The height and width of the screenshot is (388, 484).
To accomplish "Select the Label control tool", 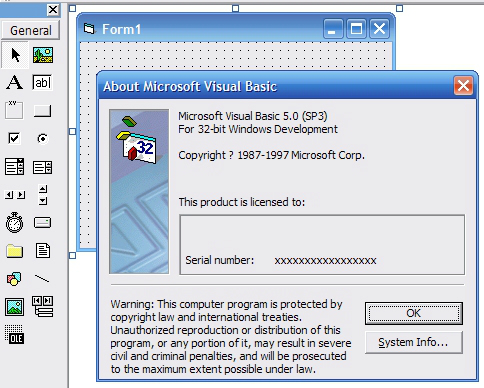I will point(14,82).
